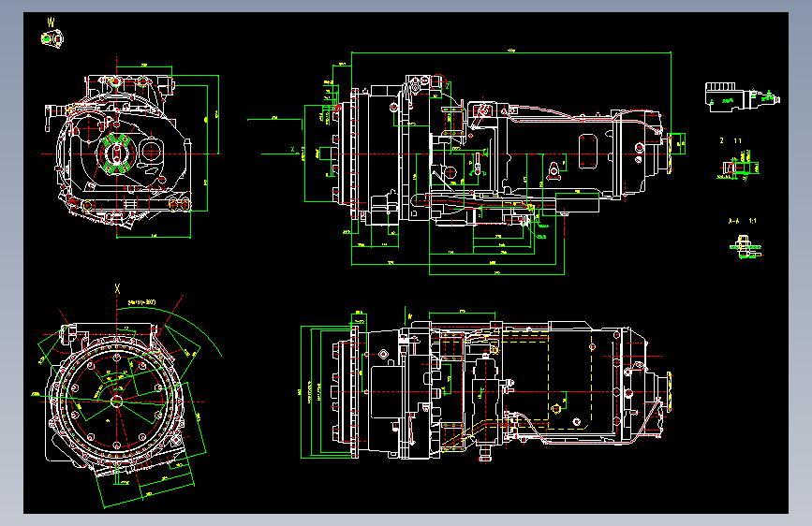This screenshot has width=812, height=526.
Task: Click the rounded rectangular window on side view housing
Action: tap(588, 151)
